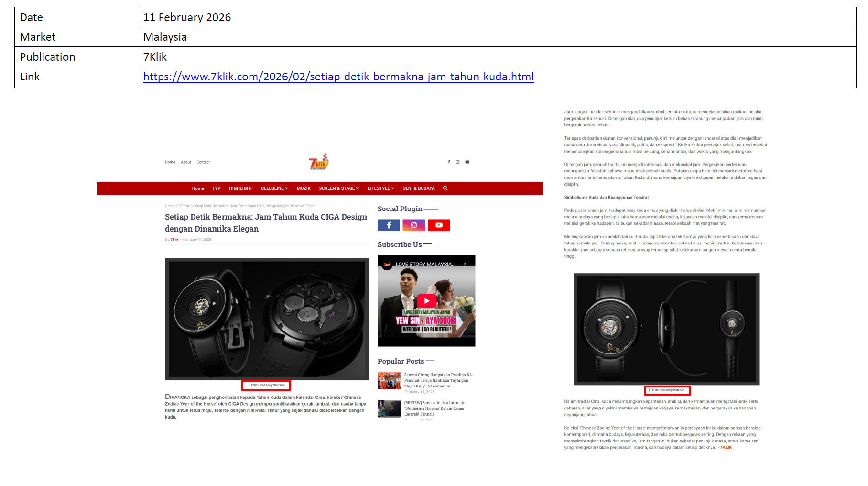The width and height of the screenshot is (868, 486).
Task: Click the red YouTube Social Plugin button
Action: [439, 225]
